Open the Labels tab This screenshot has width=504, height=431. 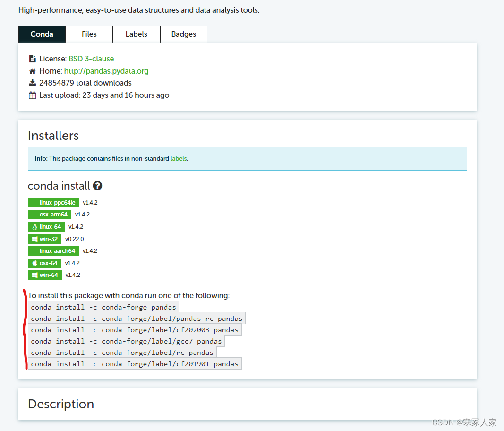(137, 34)
